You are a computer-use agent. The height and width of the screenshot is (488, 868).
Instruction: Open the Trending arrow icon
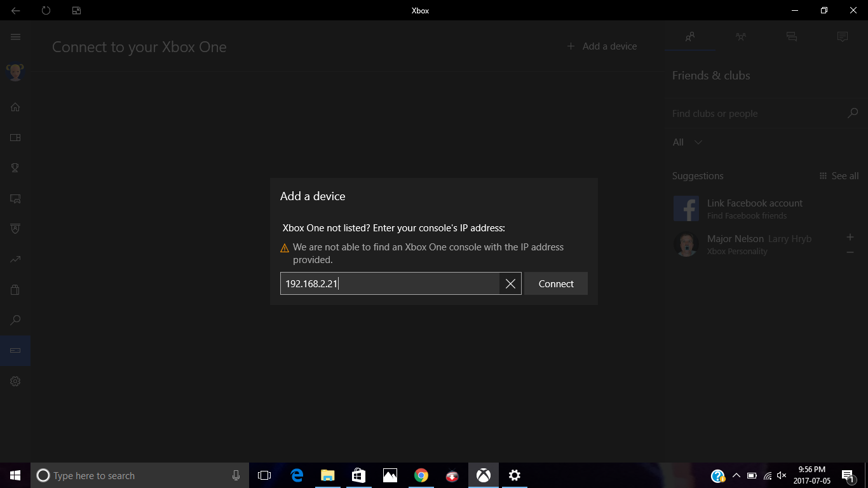tap(15, 259)
